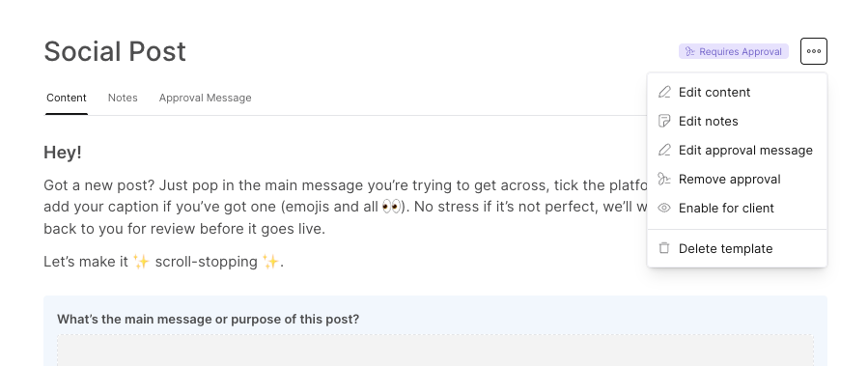
Task: Choose Edit notes from the menu
Action: coord(737,122)
